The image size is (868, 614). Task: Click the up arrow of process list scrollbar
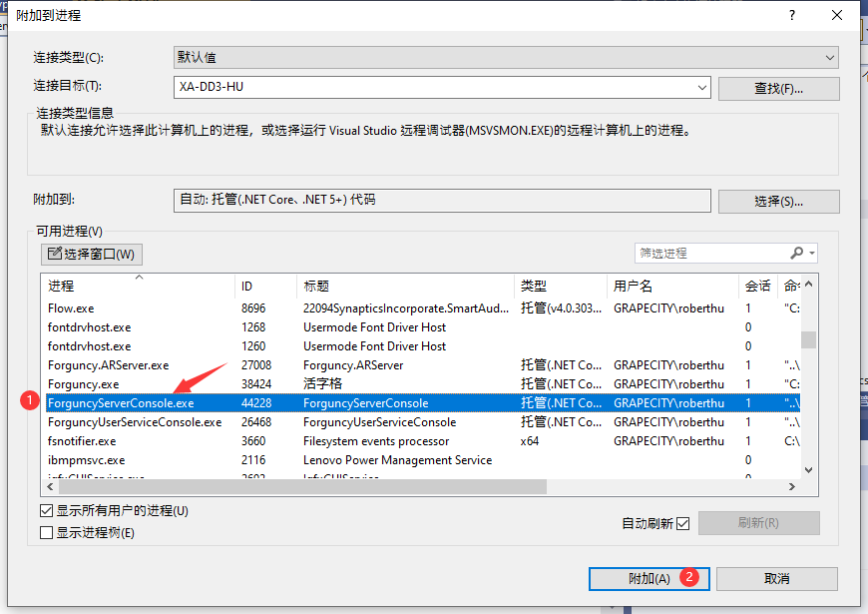(x=809, y=285)
